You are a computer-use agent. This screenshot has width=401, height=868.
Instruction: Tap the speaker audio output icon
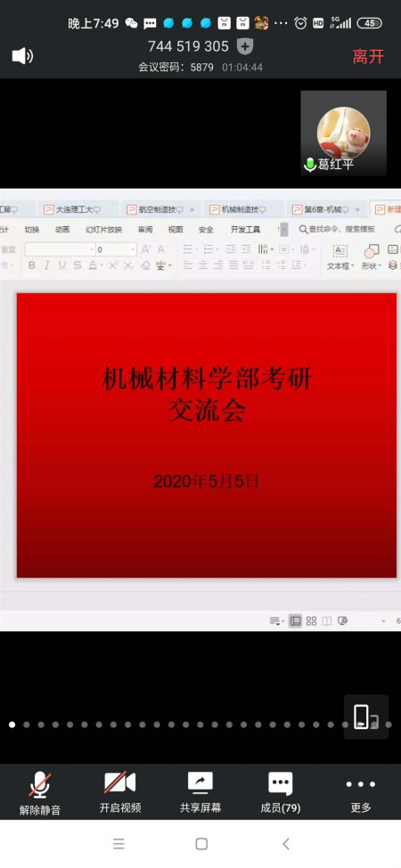click(x=22, y=56)
